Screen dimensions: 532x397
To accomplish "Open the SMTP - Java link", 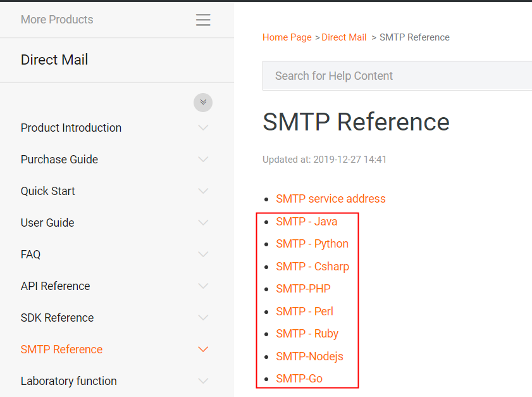I will coord(307,222).
